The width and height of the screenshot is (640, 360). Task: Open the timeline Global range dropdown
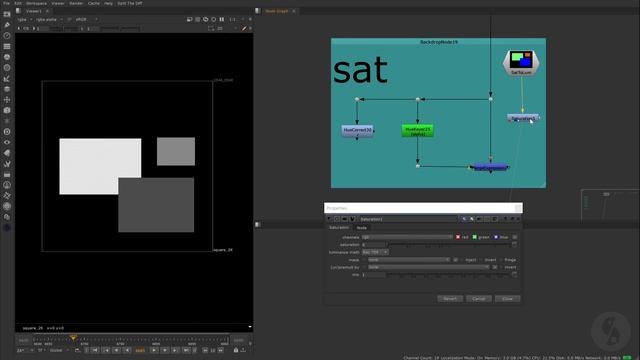pyautogui.click(x=58, y=350)
